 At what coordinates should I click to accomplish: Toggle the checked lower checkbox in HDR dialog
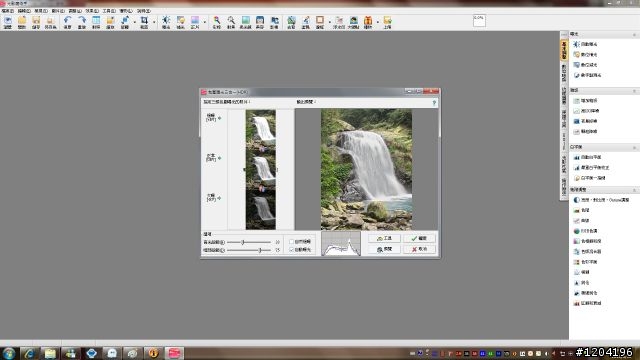click(x=291, y=249)
